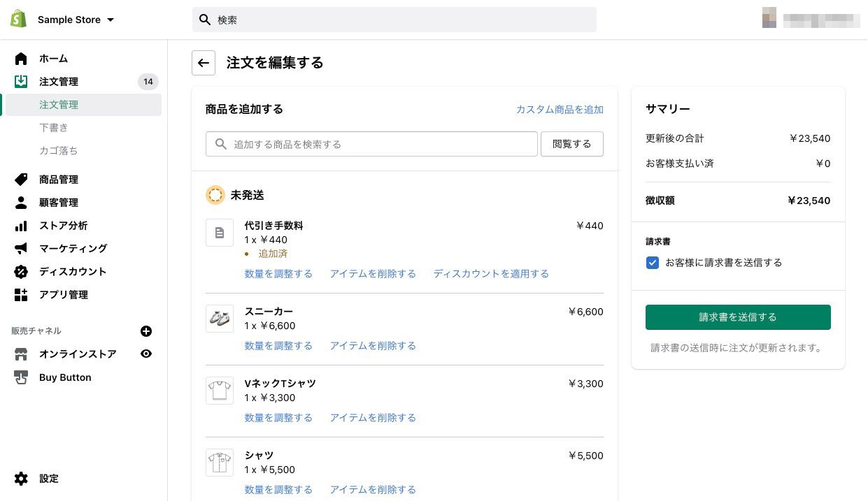Select 下書き in orders submenu
The height and width of the screenshot is (501, 868).
(x=54, y=128)
